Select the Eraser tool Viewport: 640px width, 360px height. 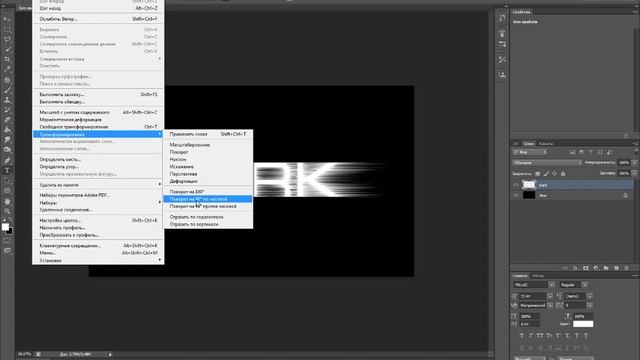pyautogui.click(x=7, y=120)
